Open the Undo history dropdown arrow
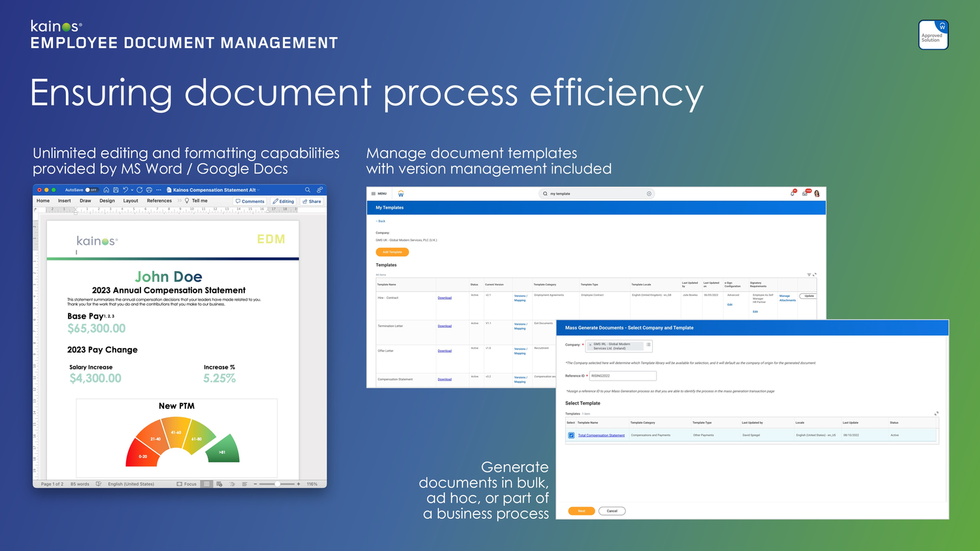Screen dimensions: 980x551 pyautogui.click(x=131, y=189)
